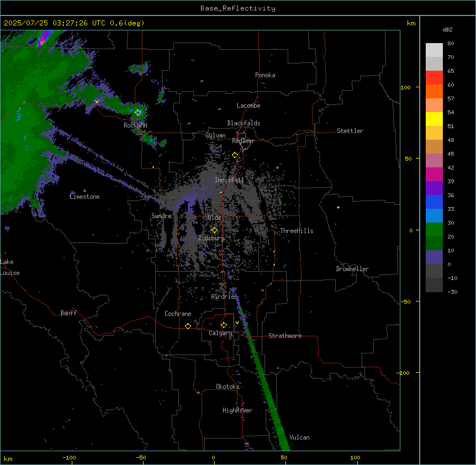
Task: Click the Limestone label
Action: pos(84,197)
